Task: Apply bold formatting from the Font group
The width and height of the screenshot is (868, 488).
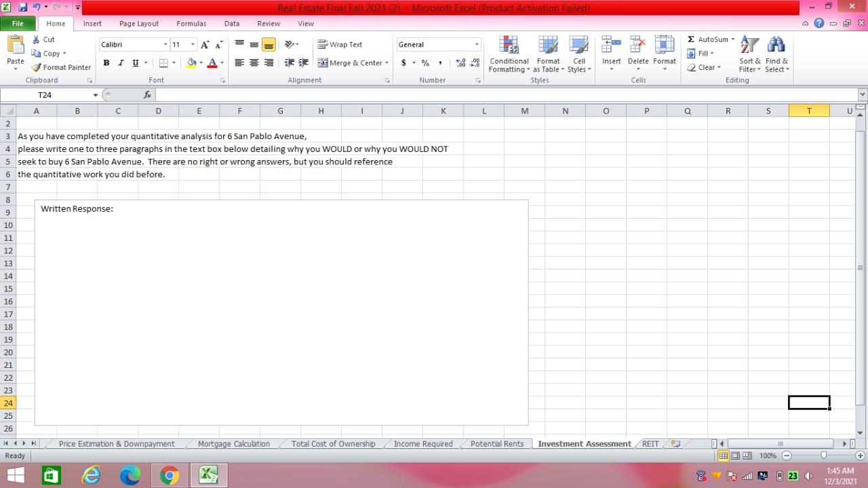Action: [x=106, y=62]
